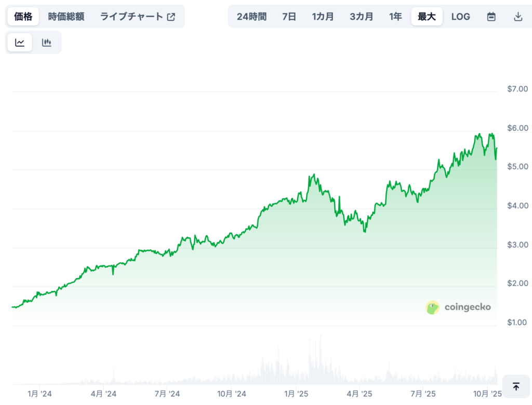Click the CoinGecko watermark logo
This screenshot has height=405, width=532.
click(x=458, y=307)
